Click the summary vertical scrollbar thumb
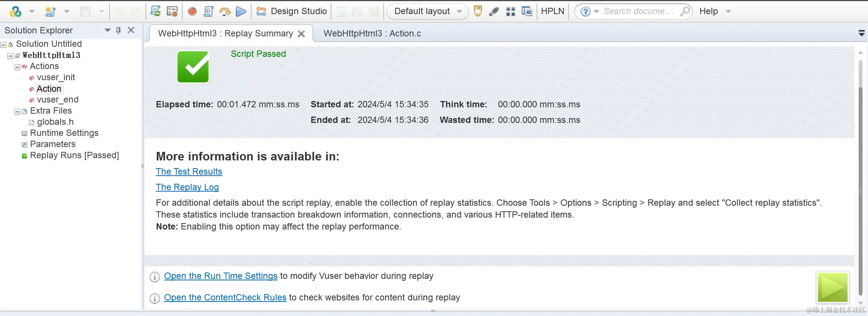This screenshot has width=868, height=316. 861,191
